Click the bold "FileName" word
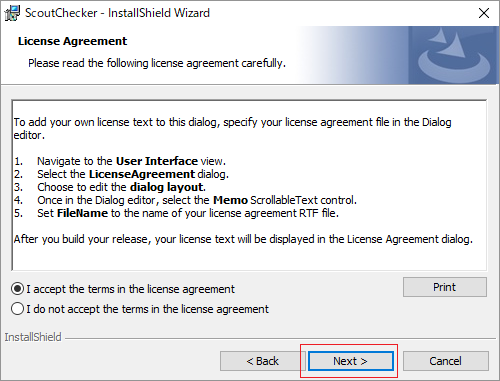500x381 pixels. pos(82,213)
